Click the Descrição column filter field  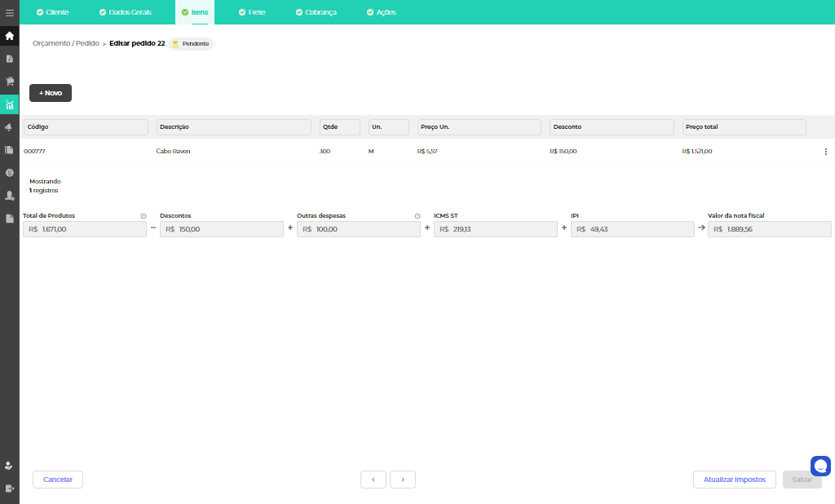233,127
